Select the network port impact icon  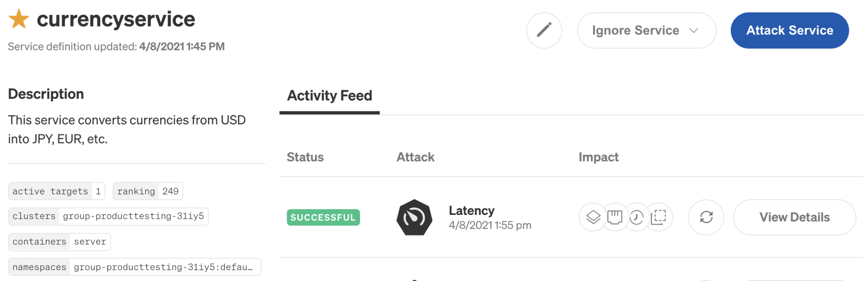pos(615,217)
